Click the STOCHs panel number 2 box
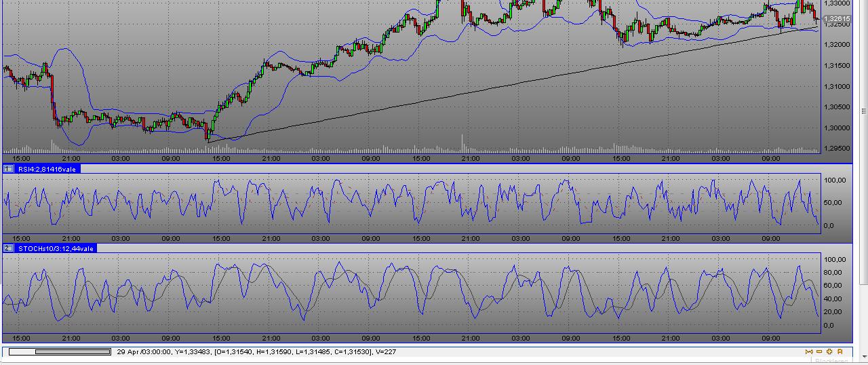Image resolution: width=868 pixels, height=365 pixels. [x=8, y=248]
